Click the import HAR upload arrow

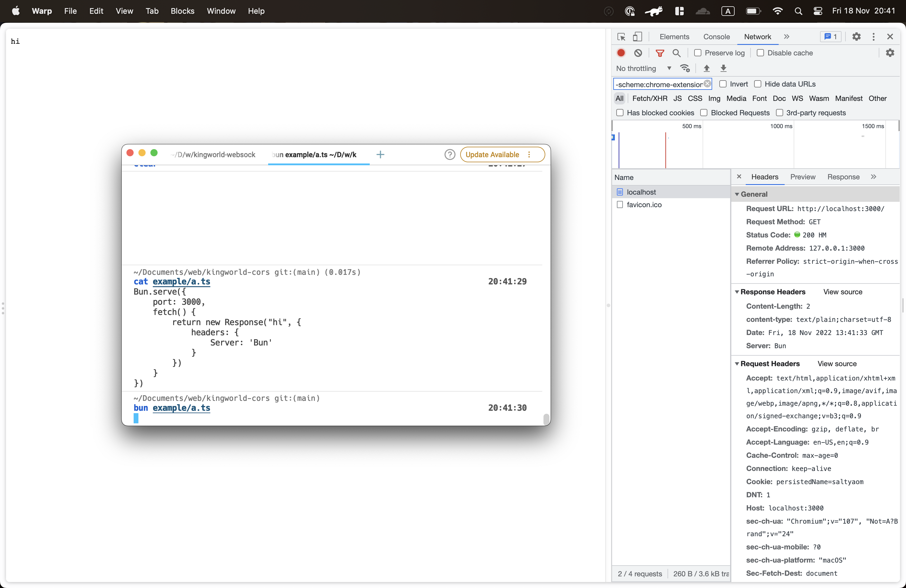click(706, 69)
